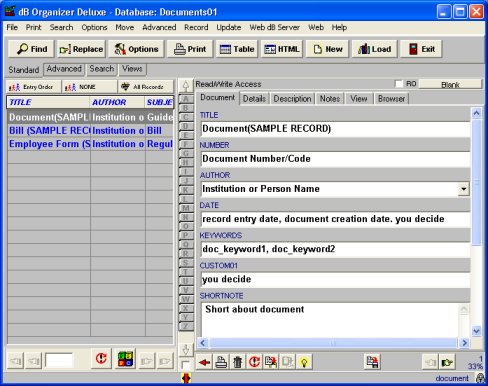Viewport: 488px width, 386px height.
Task: Toggle the checkbox below alphabet index
Action: pos(186,365)
